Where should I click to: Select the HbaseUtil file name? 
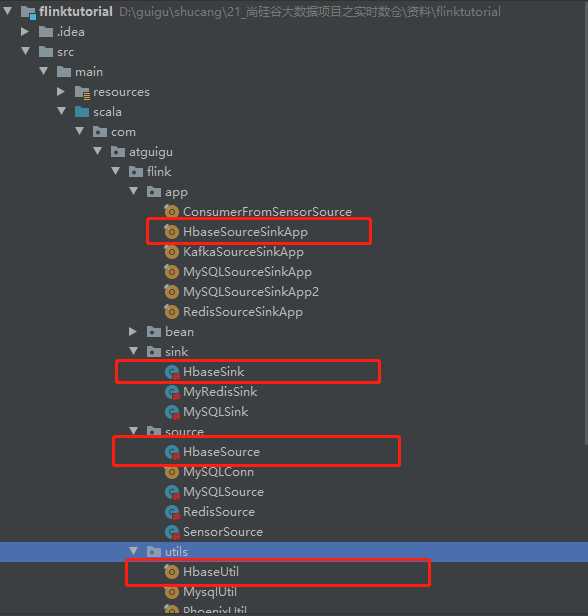[211, 572]
